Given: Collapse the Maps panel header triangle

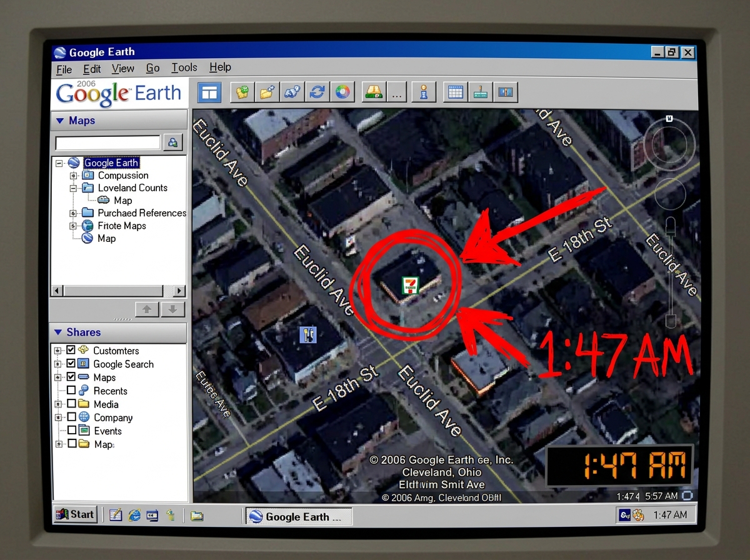Looking at the screenshot, I should pos(60,121).
